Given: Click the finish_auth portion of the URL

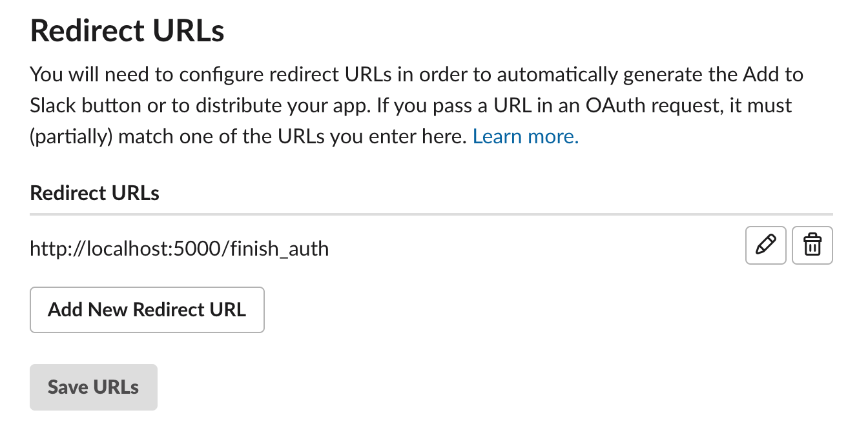Looking at the screenshot, I should pyautogui.click(x=279, y=249).
